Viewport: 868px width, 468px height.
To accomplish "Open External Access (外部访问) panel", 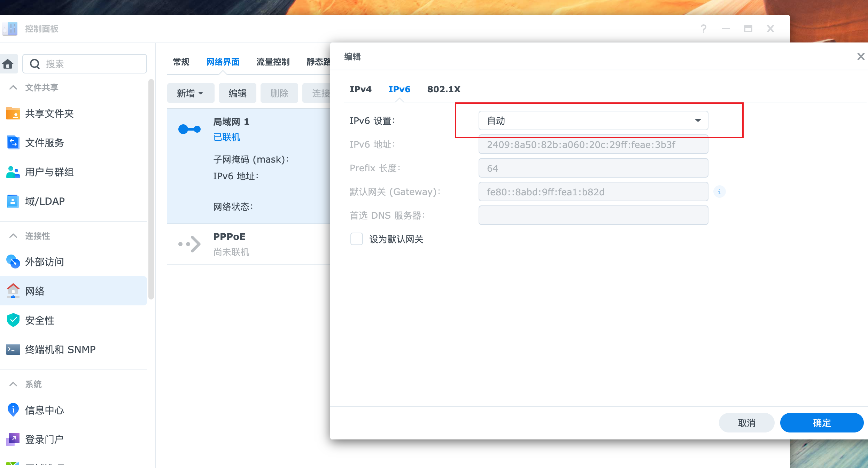I will pos(45,262).
